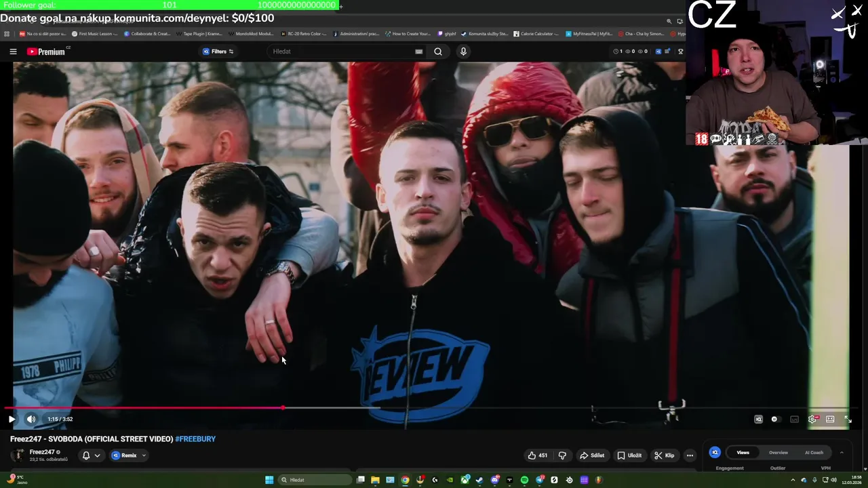Dislike the video
This screenshot has height=488, width=868.
tap(562, 455)
